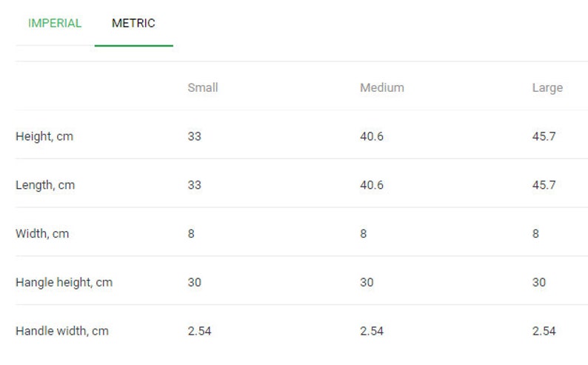Click the Length, cm row label
This screenshot has height=365, width=588.
click(x=45, y=186)
